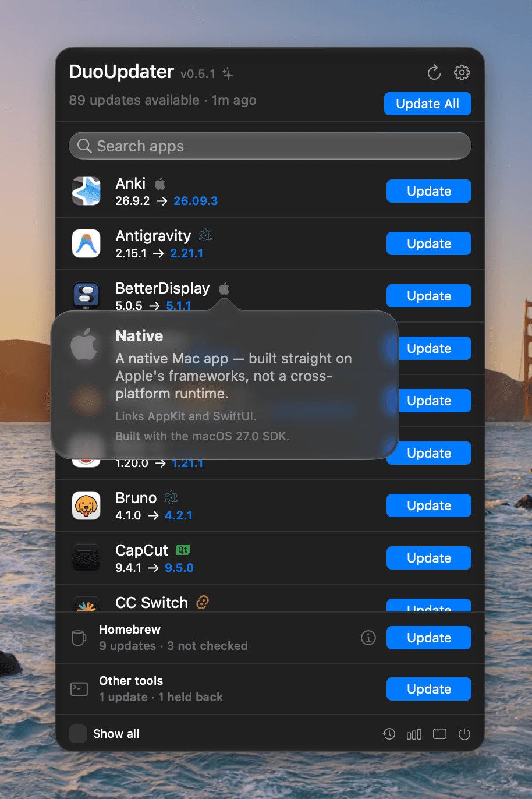Update CapCut
This screenshot has height=799, width=532.
[x=429, y=558]
